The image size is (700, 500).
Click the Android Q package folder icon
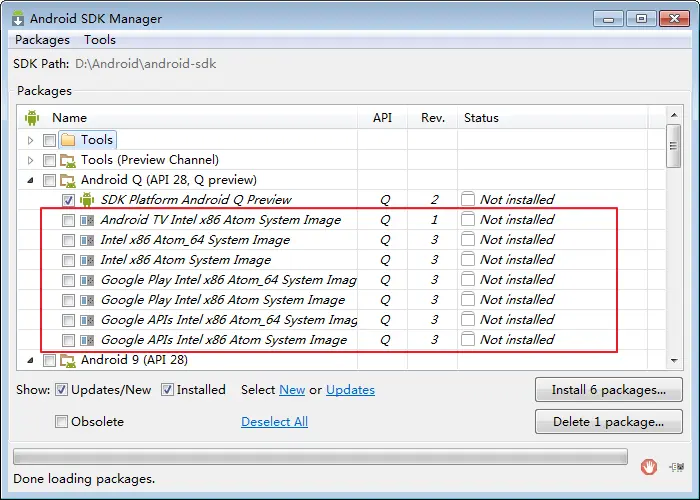click(x=68, y=180)
